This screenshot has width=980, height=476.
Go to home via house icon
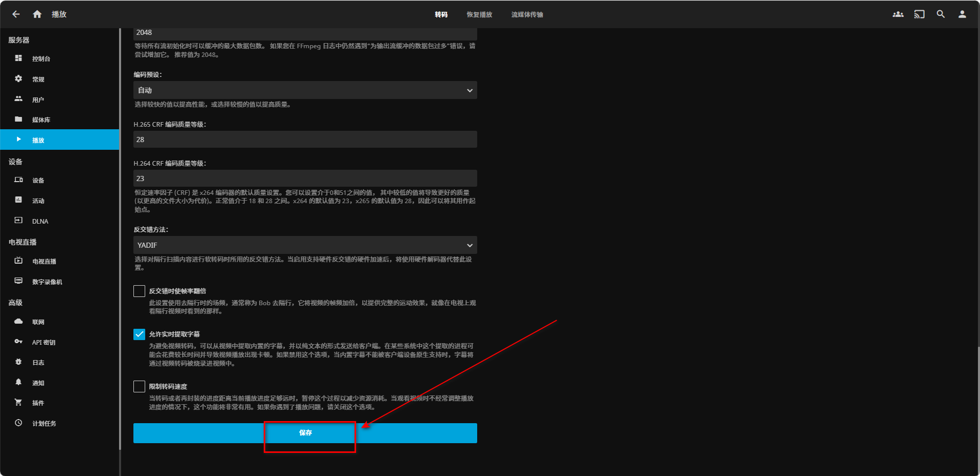pos(37,14)
